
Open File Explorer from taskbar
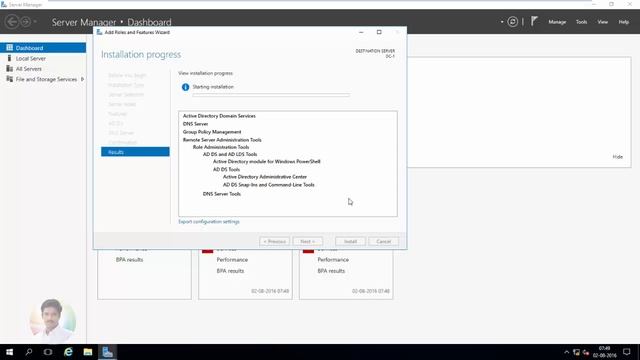88,352
